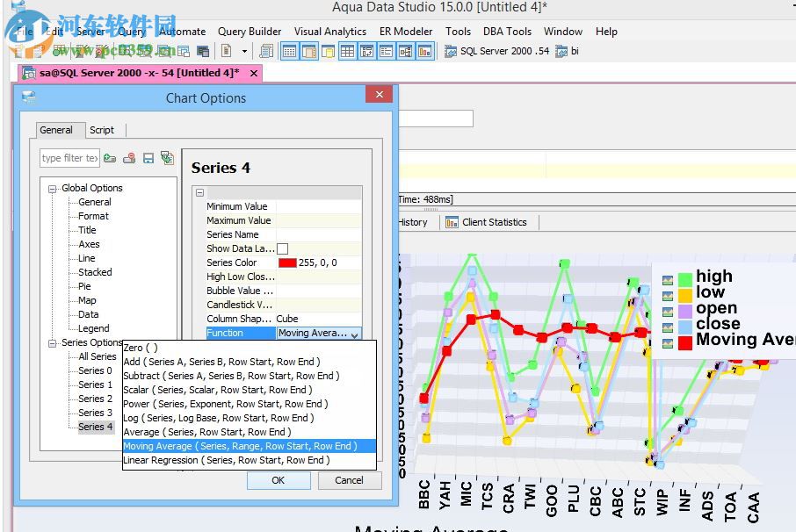Click the OK button in Chart Options
The image size is (796, 532).
[x=279, y=480]
